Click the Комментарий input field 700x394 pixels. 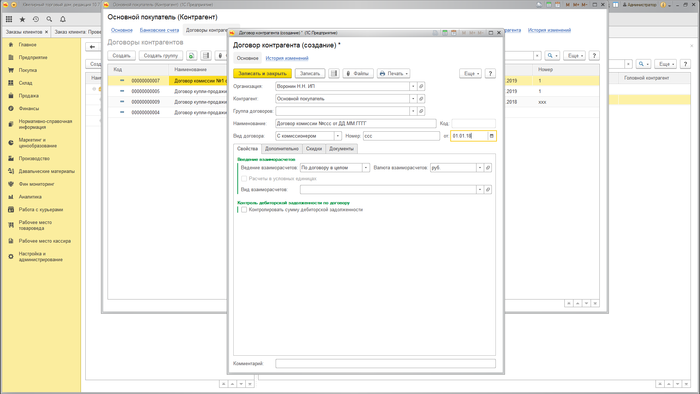pyautogui.click(x=385, y=364)
